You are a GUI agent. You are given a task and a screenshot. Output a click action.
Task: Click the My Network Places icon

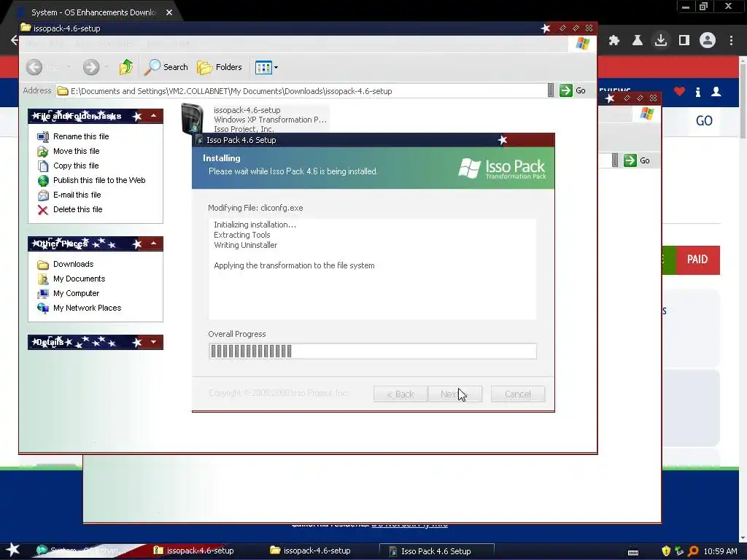[43, 308]
